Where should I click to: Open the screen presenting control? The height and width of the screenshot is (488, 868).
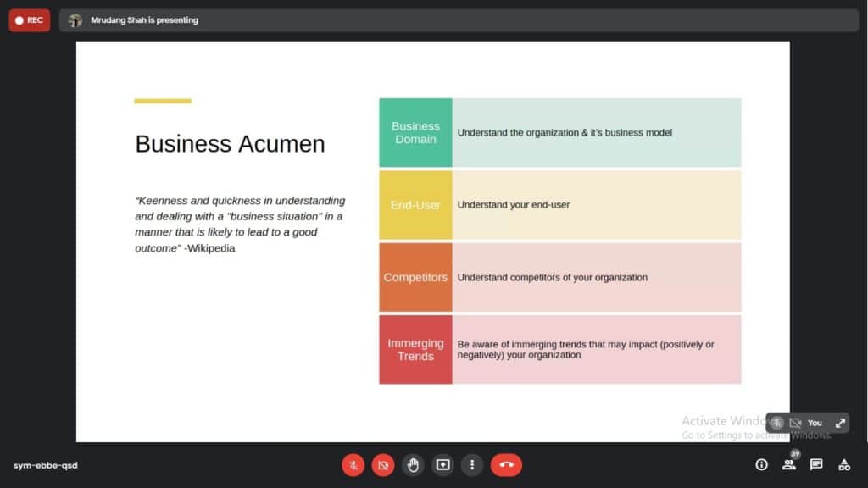[442, 464]
